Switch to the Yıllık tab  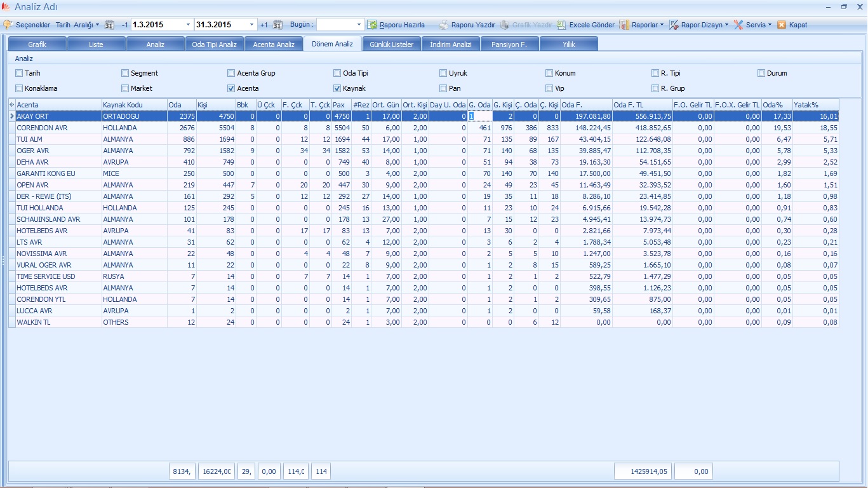pyautogui.click(x=568, y=44)
